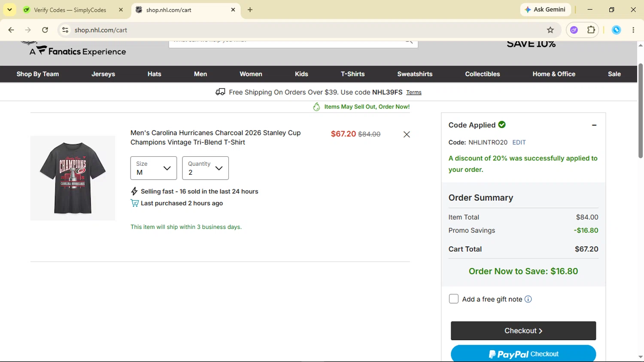This screenshot has width=644, height=362.
Task: View the Hurricanes T-shirt thumbnail
Action: tap(73, 178)
